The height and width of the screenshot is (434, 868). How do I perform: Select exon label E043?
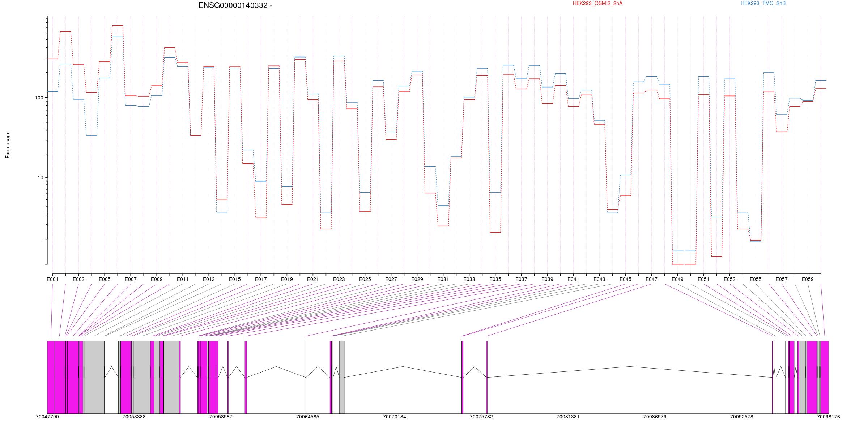[599, 279]
